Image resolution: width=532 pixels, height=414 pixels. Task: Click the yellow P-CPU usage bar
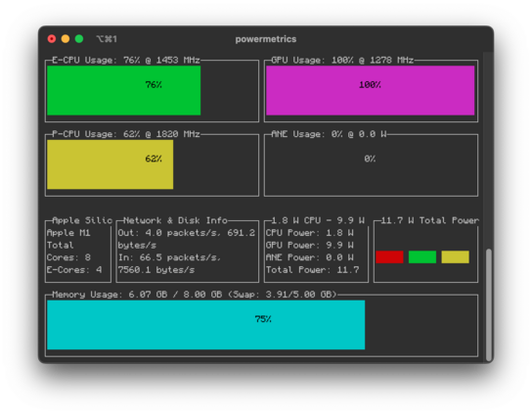click(110, 164)
